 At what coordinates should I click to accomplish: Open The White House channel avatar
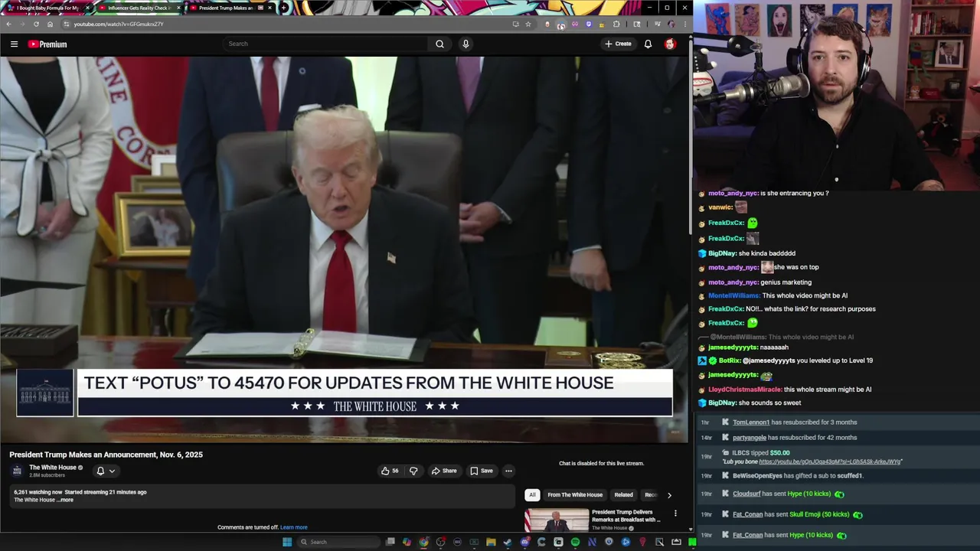tap(18, 471)
